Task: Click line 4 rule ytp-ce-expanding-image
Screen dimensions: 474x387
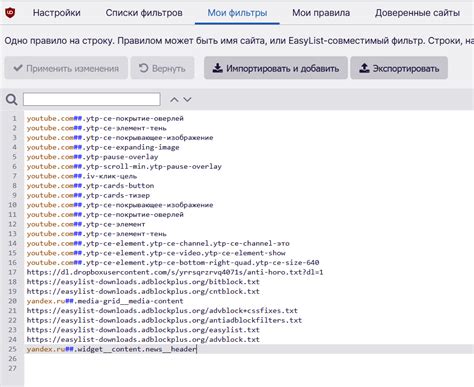Action: click(x=103, y=147)
